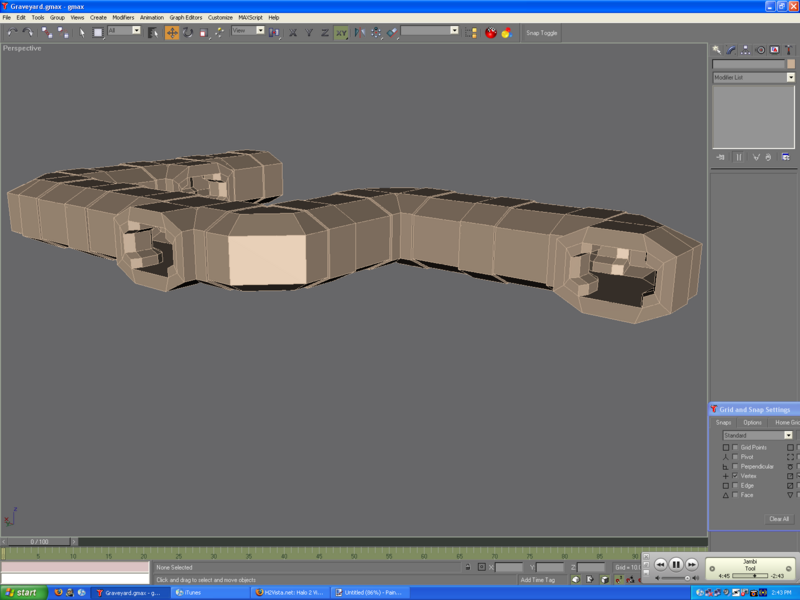Enable the Edge snap checkbox
Image resolution: width=800 pixels, height=600 pixels.
pos(735,485)
